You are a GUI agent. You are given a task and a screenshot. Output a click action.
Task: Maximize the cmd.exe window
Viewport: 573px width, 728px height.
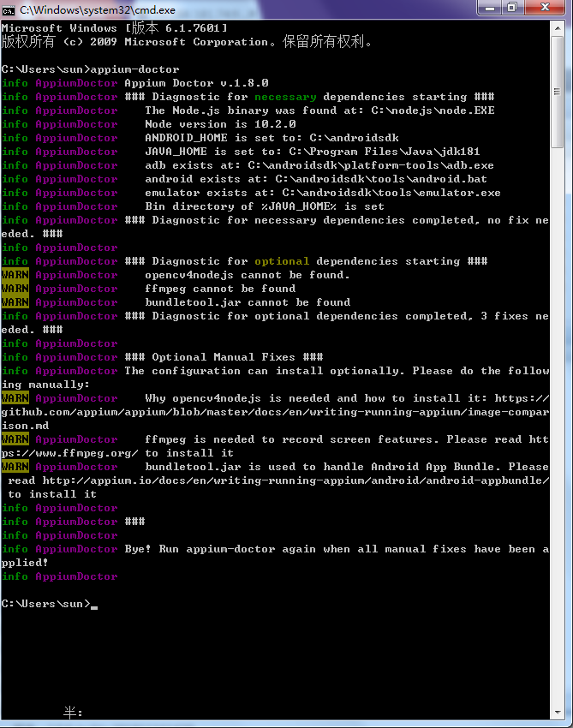point(512,8)
